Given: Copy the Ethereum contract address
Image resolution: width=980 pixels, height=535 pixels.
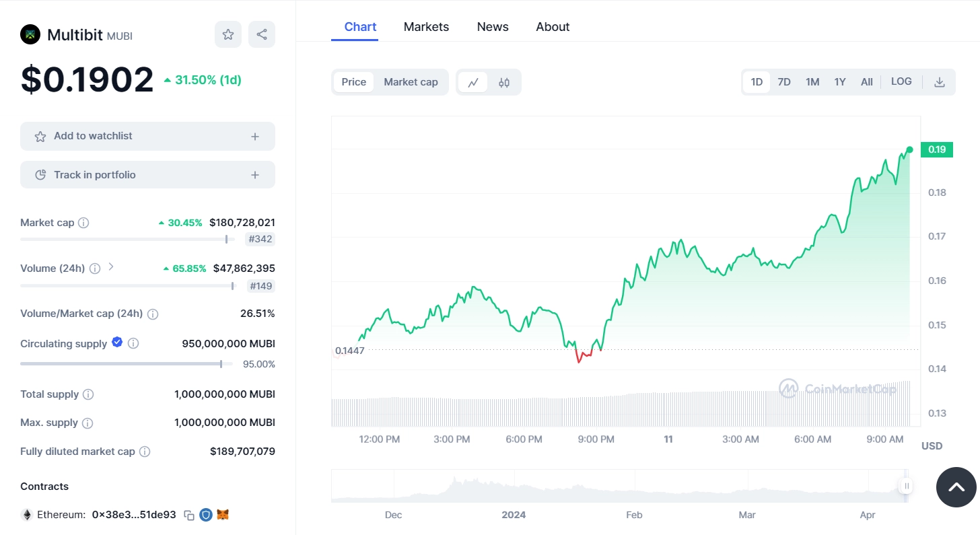Looking at the screenshot, I should pyautogui.click(x=189, y=515).
